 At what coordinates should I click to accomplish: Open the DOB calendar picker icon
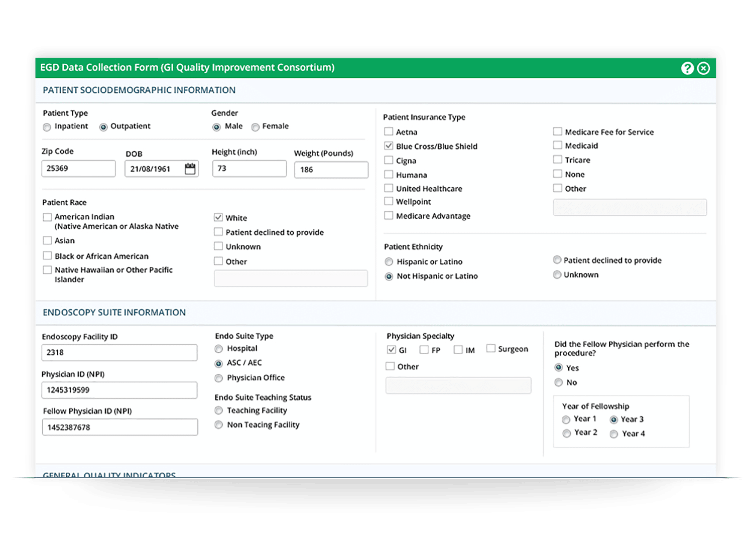click(x=190, y=169)
